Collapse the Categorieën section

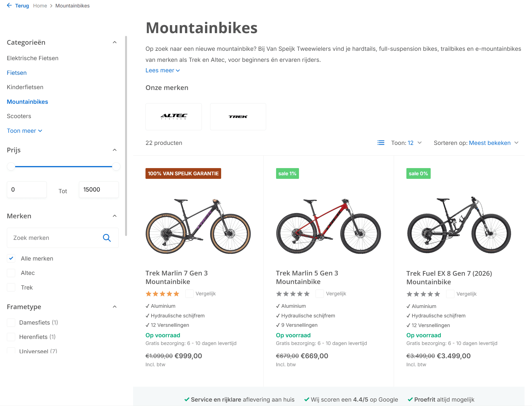click(115, 43)
